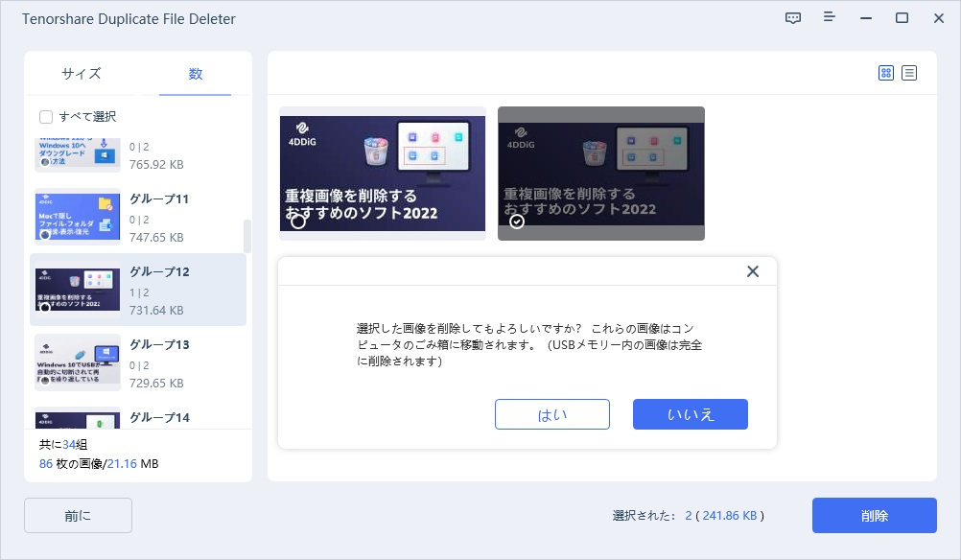Switch to grid thumbnail view
The height and width of the screenshot is (560, 961).
pyautogui.click(x=885, y=73)
